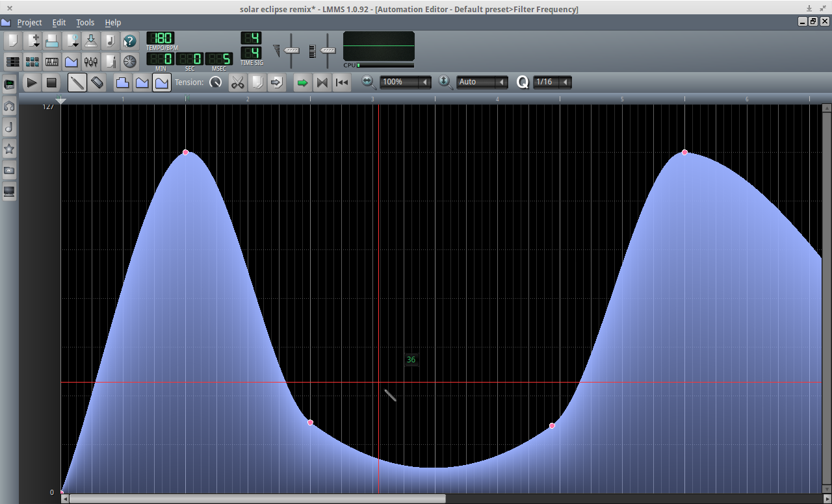Open the horizontal zoom 100% dropdown
The width and height of the screenshot is (832, 504).
pyautogui.click(x=406, y=82)
